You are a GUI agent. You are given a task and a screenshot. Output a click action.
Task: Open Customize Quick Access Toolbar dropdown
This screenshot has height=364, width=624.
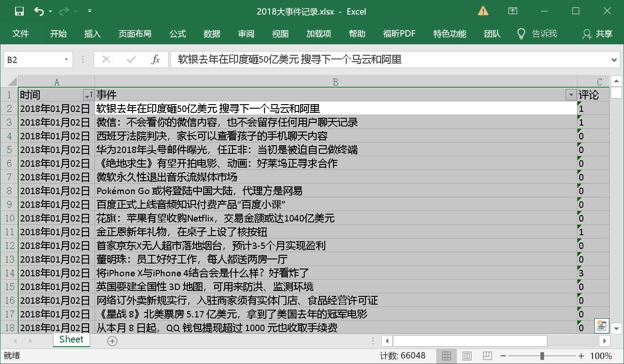pyautogui.click(x=90, y=11)
